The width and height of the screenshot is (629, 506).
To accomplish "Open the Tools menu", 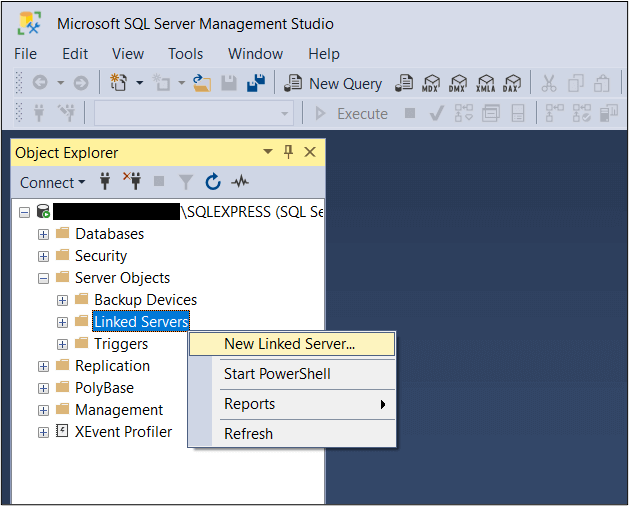I will tap(185, 54).
